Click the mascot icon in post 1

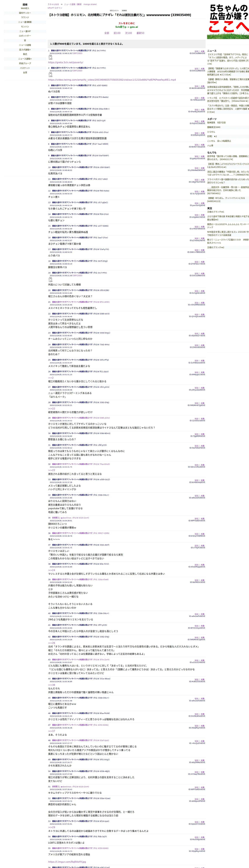(51, 57)
